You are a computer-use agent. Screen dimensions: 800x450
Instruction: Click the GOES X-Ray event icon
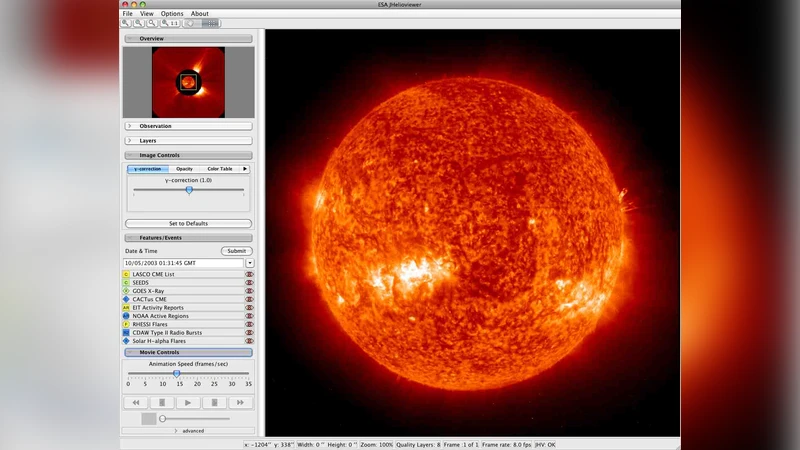pos(126,291)
